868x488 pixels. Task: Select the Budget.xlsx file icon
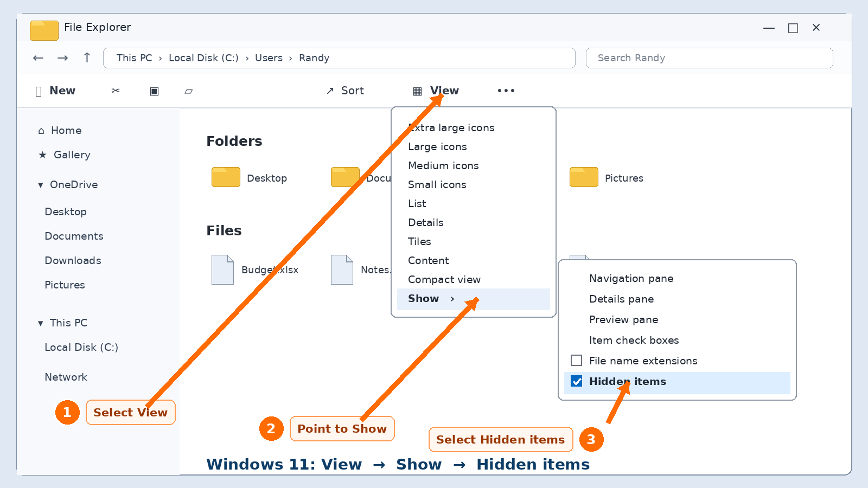pos(222,269)
